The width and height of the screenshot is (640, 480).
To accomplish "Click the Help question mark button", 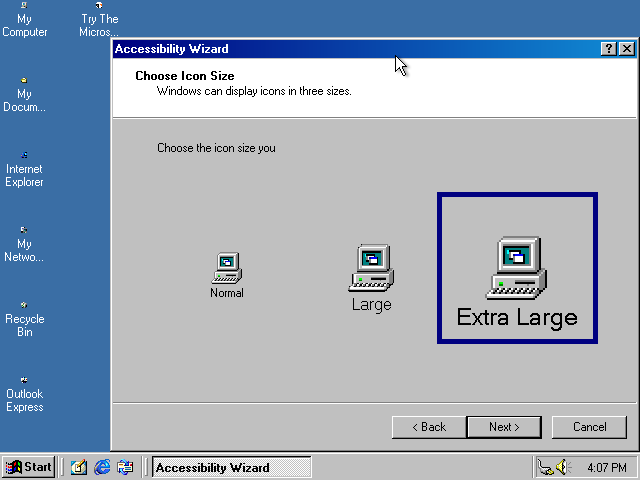I will click(608, 49).
